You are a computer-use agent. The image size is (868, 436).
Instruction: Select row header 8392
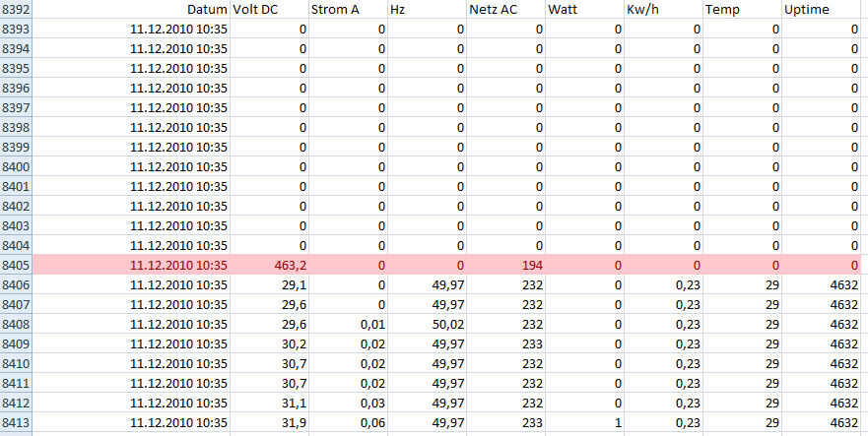click(18, 9)
